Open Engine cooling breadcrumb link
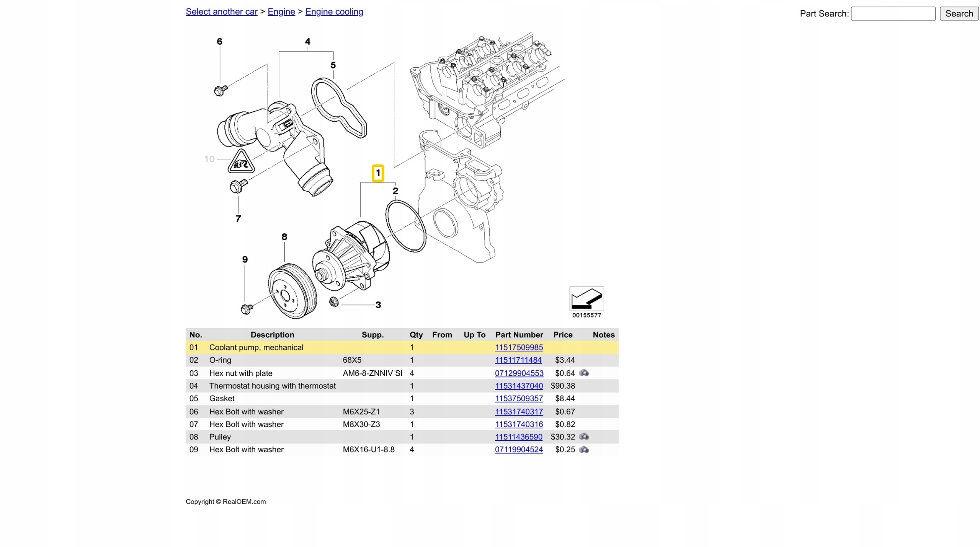Viewport: 980px width, 547px height. point(334,12)
